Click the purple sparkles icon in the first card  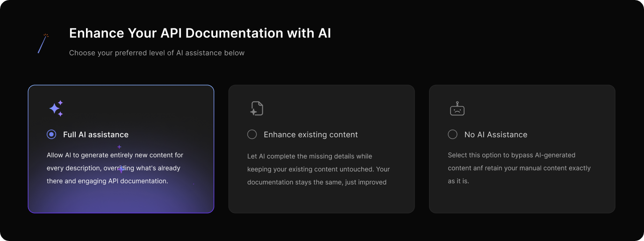56,108
